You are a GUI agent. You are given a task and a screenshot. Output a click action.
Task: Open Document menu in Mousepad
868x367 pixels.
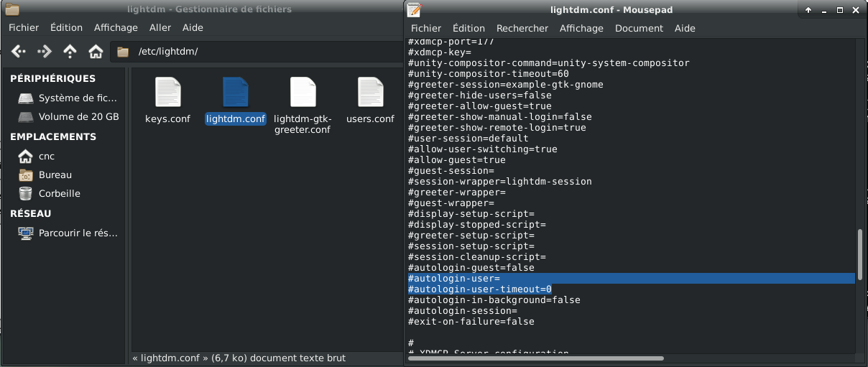639,28
